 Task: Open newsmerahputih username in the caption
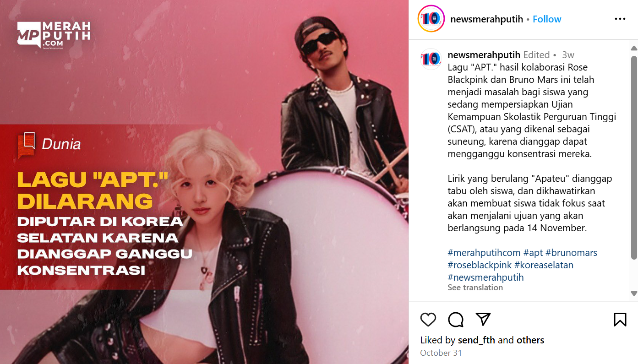tap(484, 55)
